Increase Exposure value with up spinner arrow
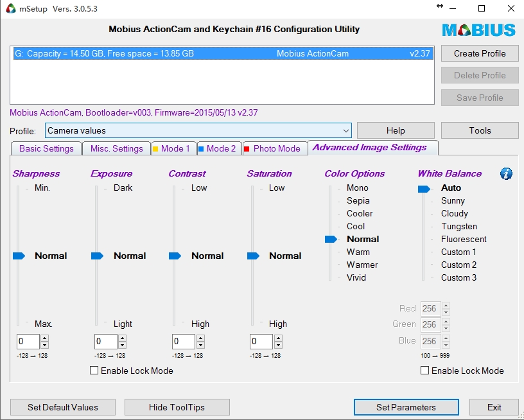Image resolution: width=524 pixels, height=420 pixels. (122, 338)
